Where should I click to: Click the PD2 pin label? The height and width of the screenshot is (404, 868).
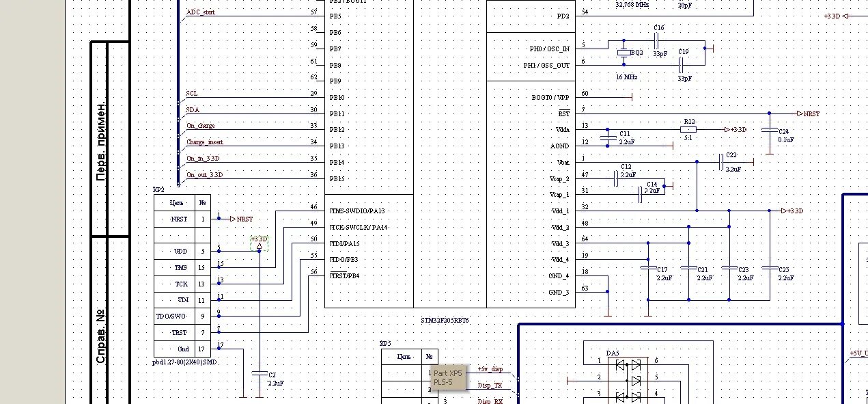pos(563,16)
